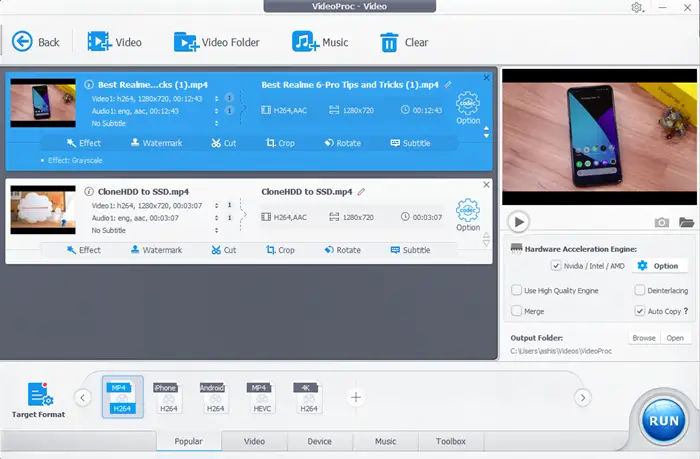The height and width of the screenshot is (459, 700).
Task: Change video track selector for CloneHDD to SSD
Action: pyautogui.click(x=217, y=205)
